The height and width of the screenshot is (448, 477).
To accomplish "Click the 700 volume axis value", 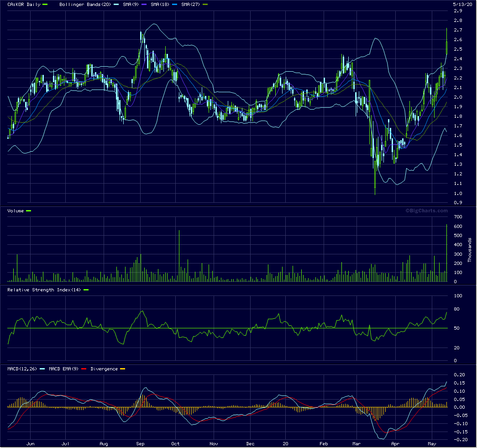I will coord(458,217).
